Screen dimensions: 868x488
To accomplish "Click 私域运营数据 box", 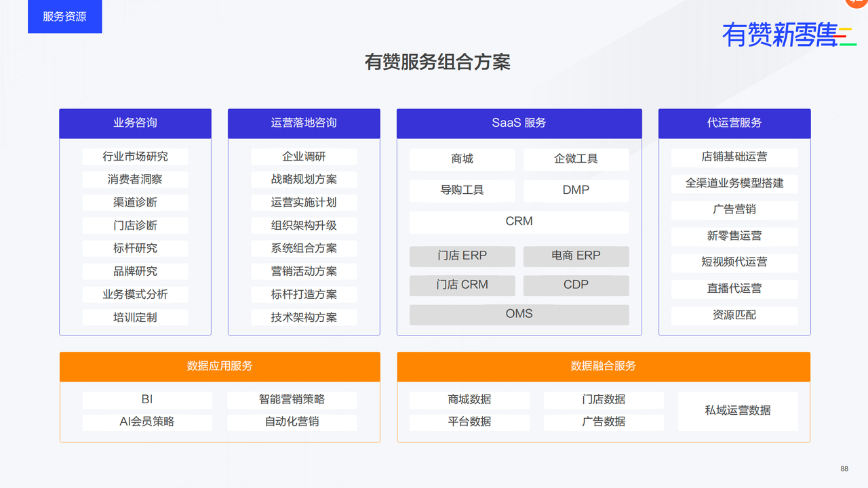I will 738,411.
